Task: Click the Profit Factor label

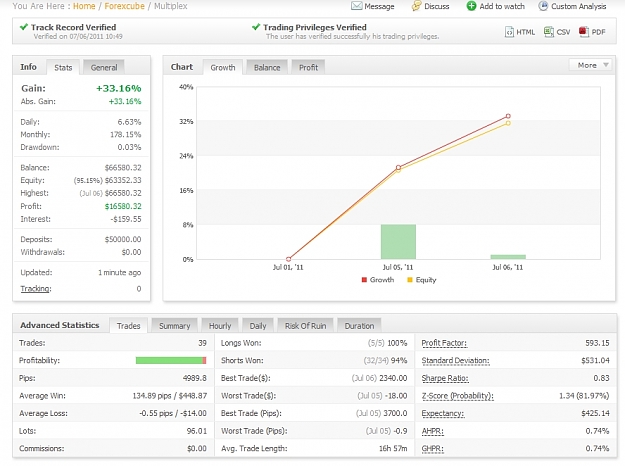Action: click(444, 343)
